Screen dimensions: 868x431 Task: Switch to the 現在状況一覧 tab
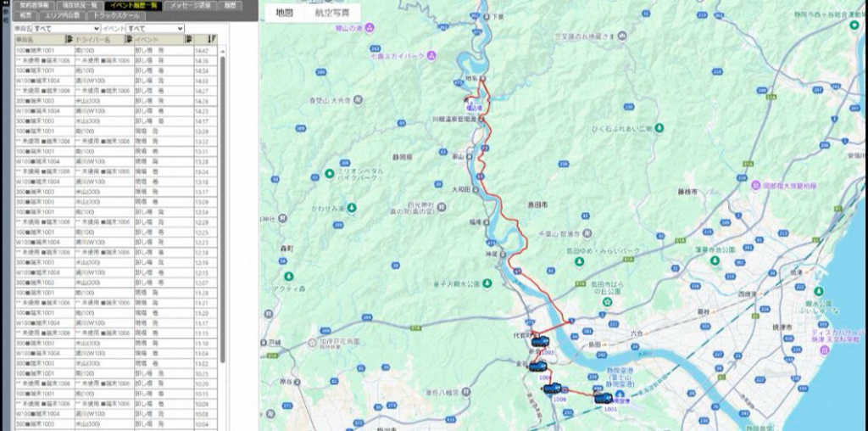point(80,6)
